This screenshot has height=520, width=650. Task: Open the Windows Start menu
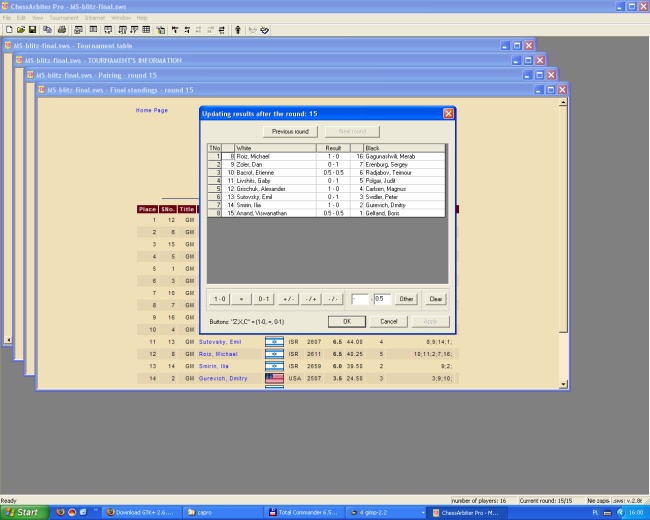[23, 513]
